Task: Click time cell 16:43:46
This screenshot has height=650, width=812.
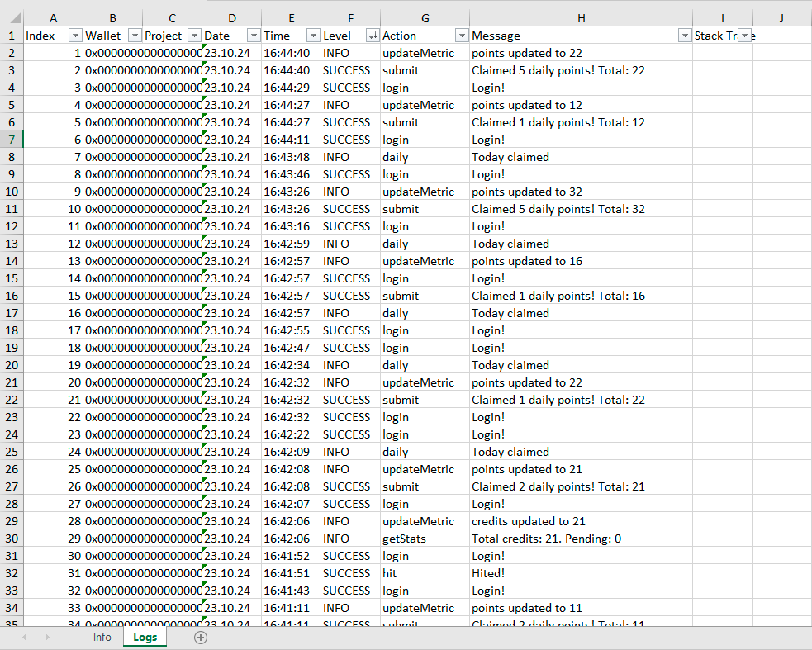Action: [x=291, y=174]
